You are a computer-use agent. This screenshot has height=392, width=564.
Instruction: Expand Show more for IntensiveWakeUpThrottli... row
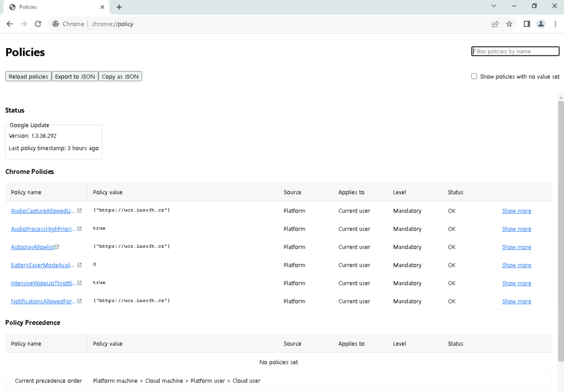point(516,283)
